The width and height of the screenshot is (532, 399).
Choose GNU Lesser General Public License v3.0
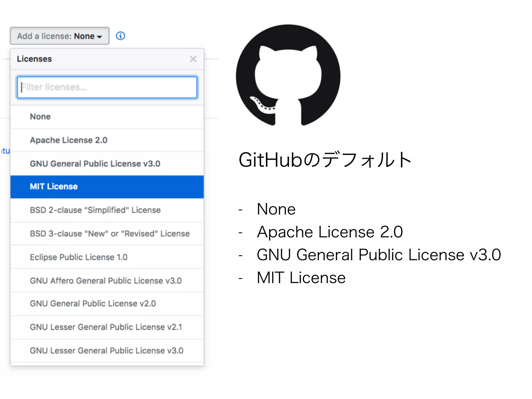[x=107, y=351]
